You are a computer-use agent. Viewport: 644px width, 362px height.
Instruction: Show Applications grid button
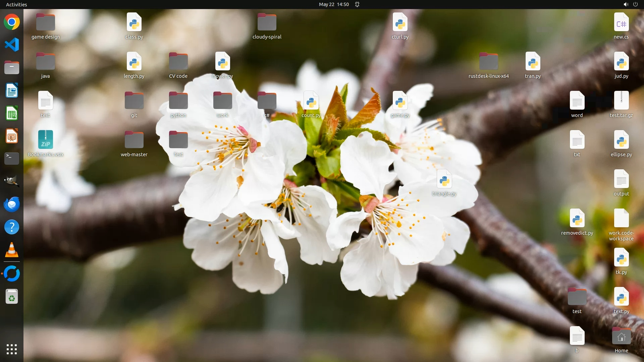pyautogui.click(x=12, y=349)
